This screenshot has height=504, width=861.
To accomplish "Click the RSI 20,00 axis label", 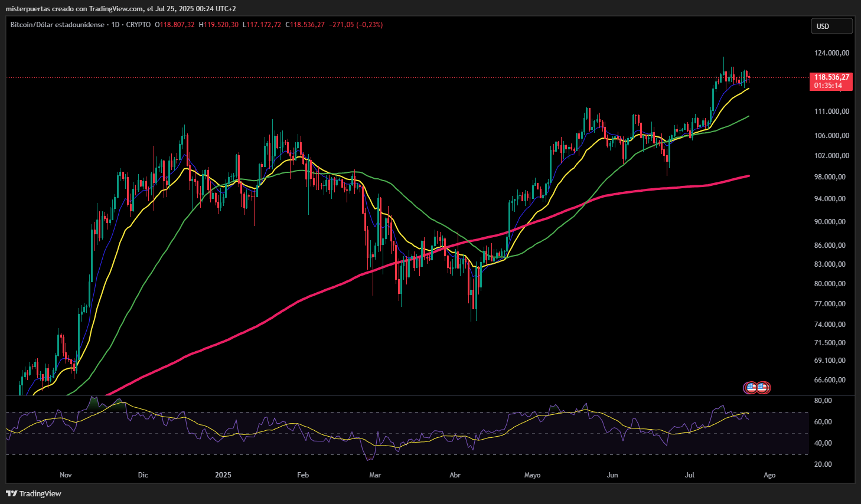I will pyautogui.click(x=823, y=464).
